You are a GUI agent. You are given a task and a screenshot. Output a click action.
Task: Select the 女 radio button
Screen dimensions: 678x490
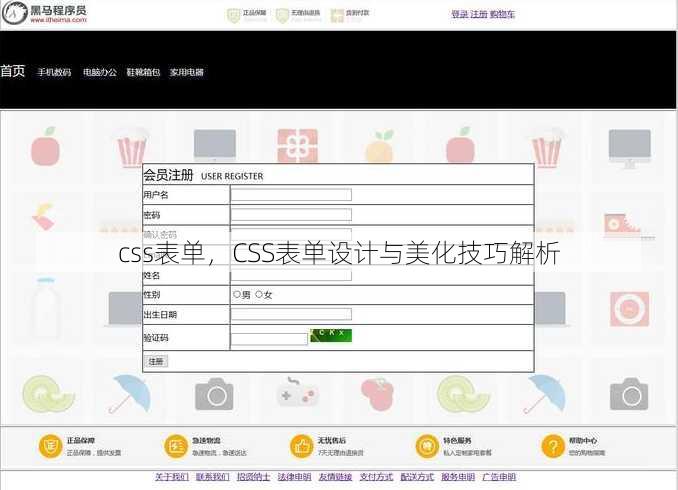pos(259,294)
